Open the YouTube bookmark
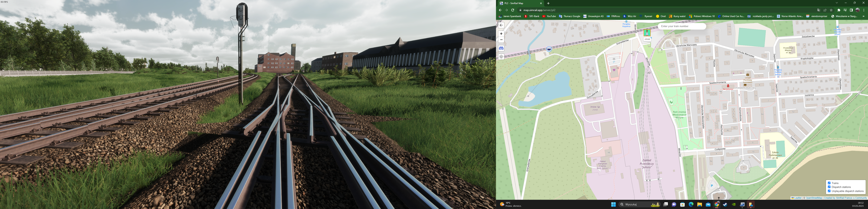The image size is (868, 209). point(549,16)
